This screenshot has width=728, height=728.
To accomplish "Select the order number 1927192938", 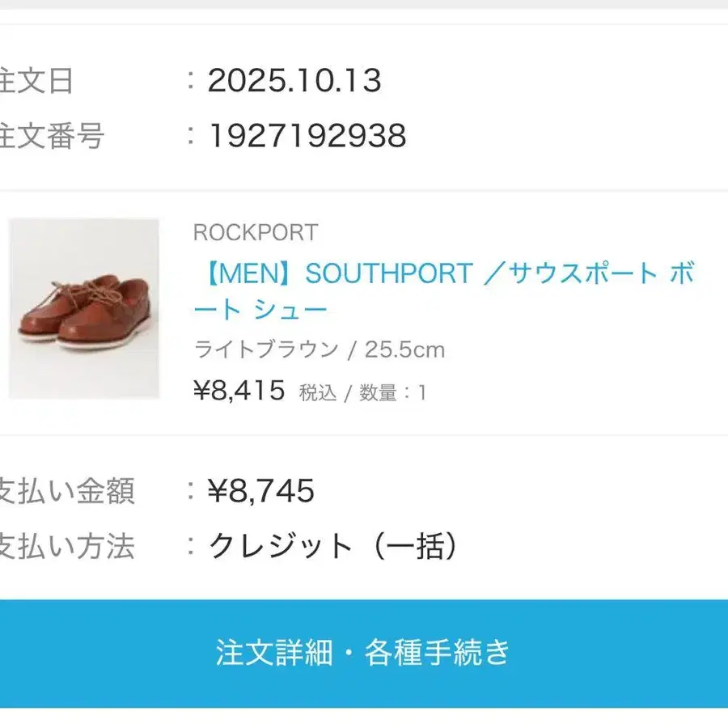I will click(x=307, y=136).
